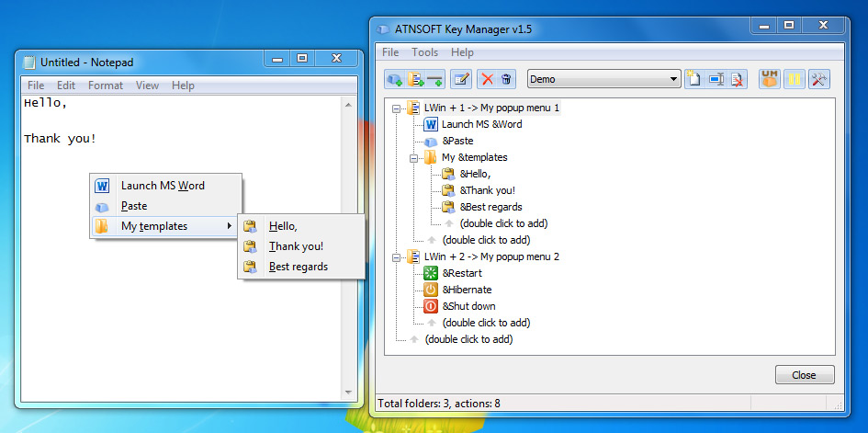Click (double click to add) under &Best regards
The height and width of the screenshot is (433, 868).
click(x=503, y=223)
